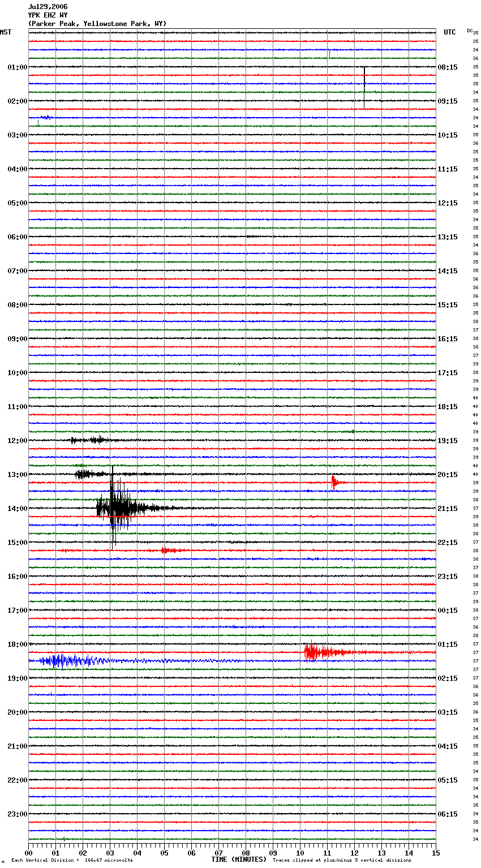Click the 'DC' column header

click(x=470, y=31)
